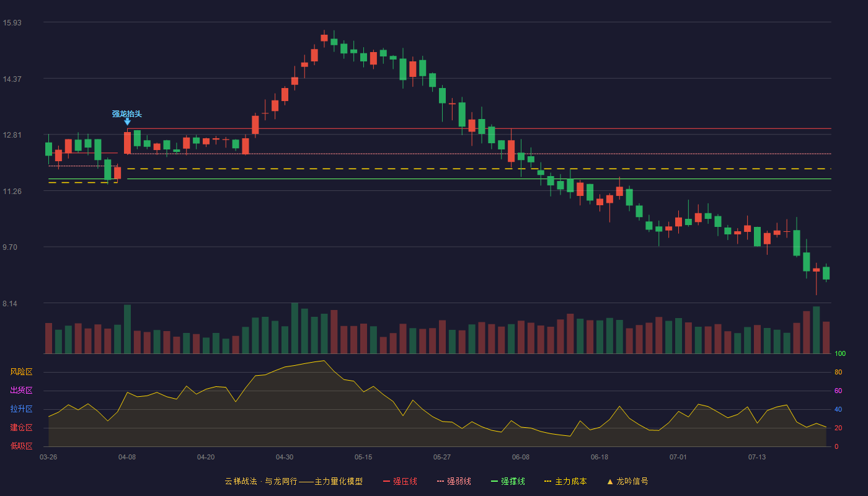Click the 强龙抬头 signal text label
This screenshot has height=496, width=868.
[127, 113]
